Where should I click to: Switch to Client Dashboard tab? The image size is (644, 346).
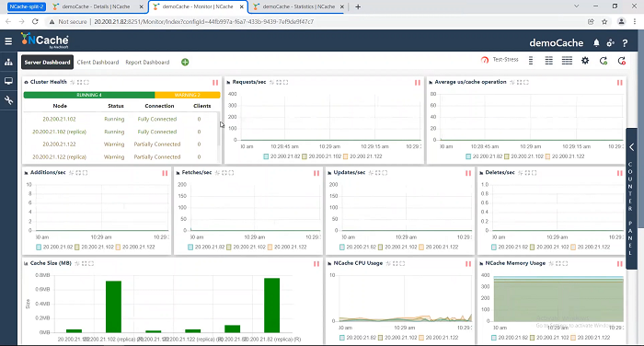(98, 62)
